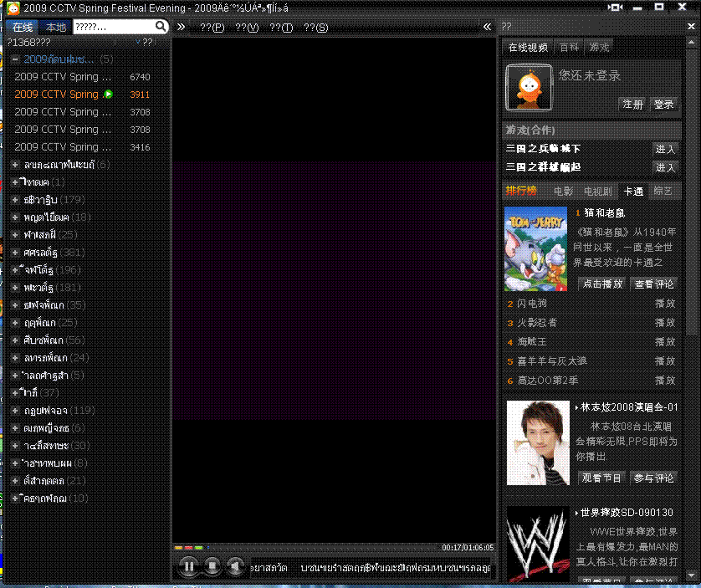
Task: Expand the category with 56 items
Action: (15, 340)
